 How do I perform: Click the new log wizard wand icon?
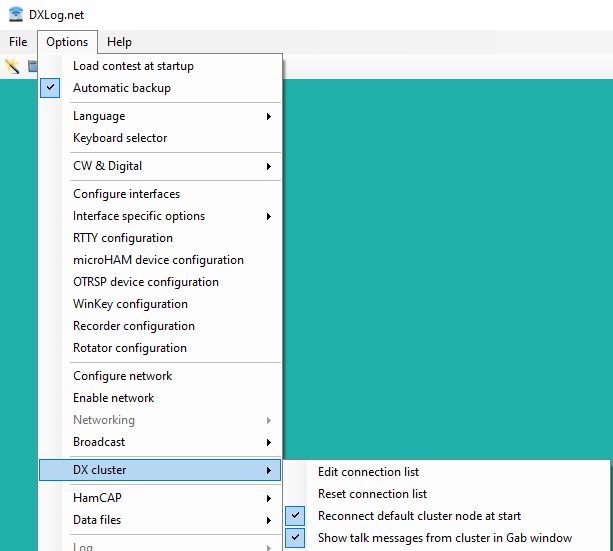point(12,66)
